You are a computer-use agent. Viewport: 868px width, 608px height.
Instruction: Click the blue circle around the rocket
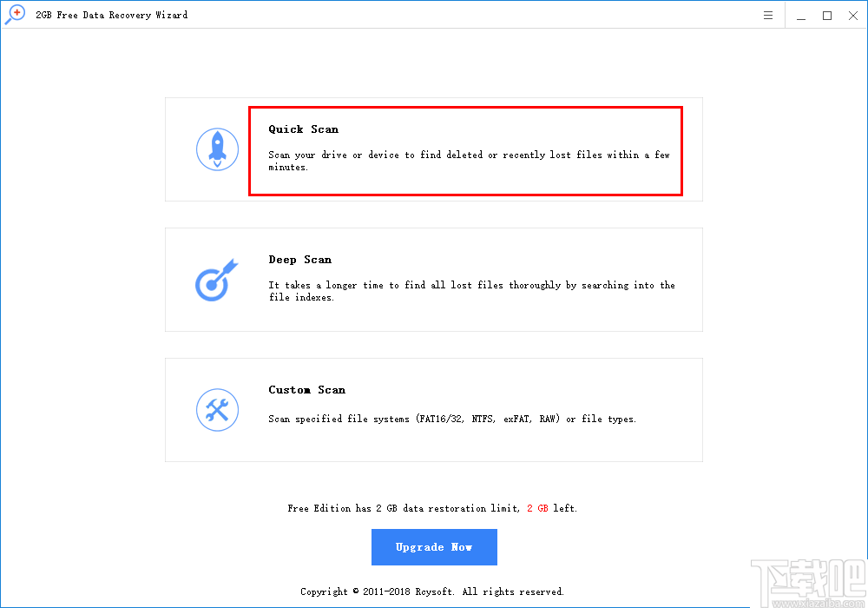217,149
